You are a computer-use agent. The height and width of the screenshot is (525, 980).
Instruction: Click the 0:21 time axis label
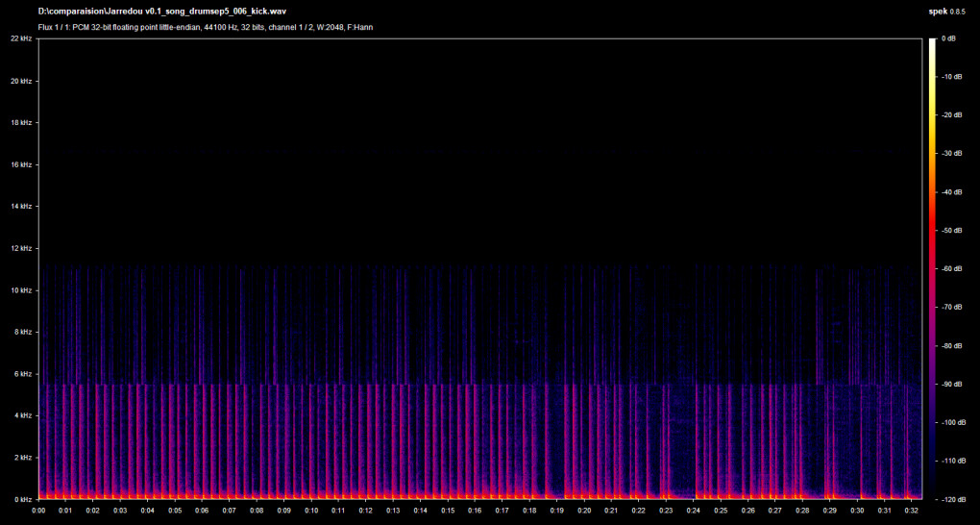(x=611, y=511)
